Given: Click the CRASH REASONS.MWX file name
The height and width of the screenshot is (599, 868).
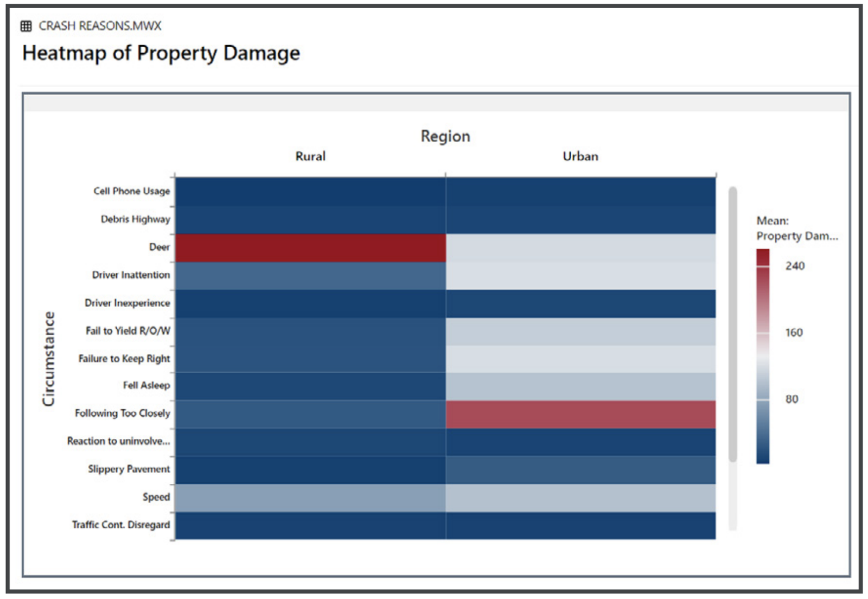Looking at the screenshot, I should point(100,26).
